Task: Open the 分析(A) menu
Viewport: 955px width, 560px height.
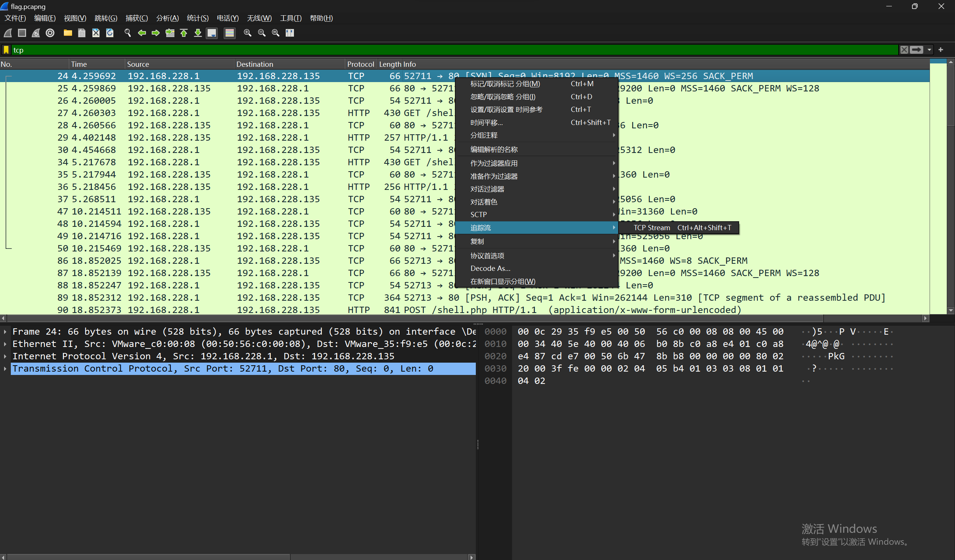Action: (x=167, y=18)
